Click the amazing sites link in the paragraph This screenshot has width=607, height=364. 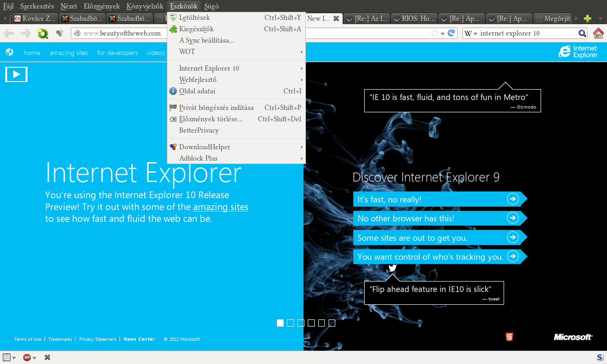tap(221, 207)
